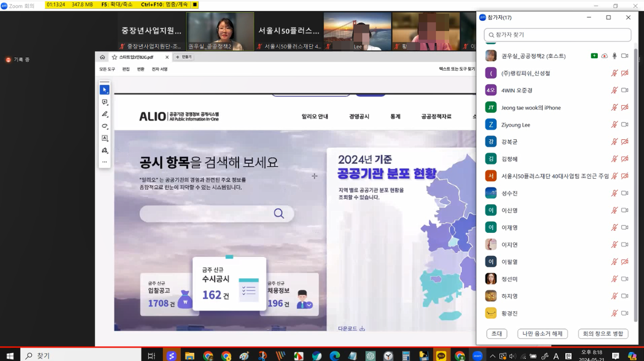The height and width of the screenshot is (361, 644).
Task: Open the Fill & Sign tool
Action: [x=105, y=150]
